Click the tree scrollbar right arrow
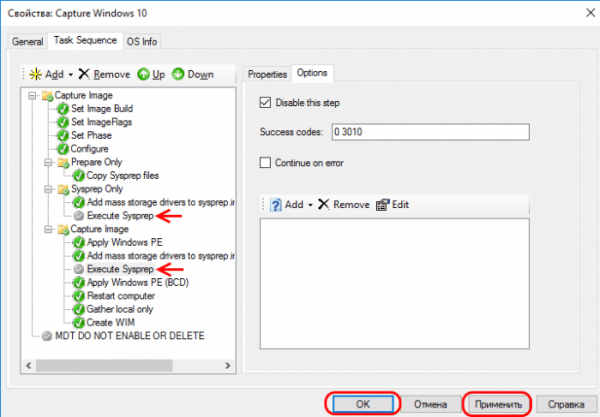The height and width of the screenshot is (417, 600). pyautogui.click(x=228, y=365)
